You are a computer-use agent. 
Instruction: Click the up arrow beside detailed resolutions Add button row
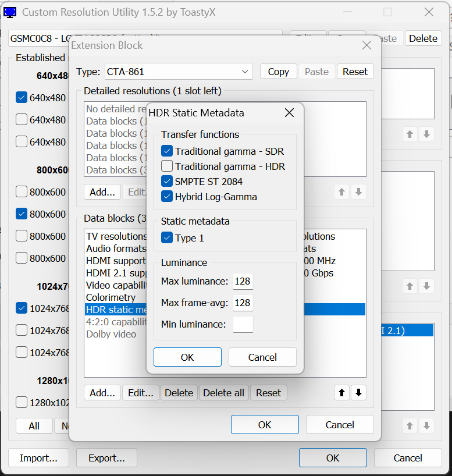(x=341, y=192)
